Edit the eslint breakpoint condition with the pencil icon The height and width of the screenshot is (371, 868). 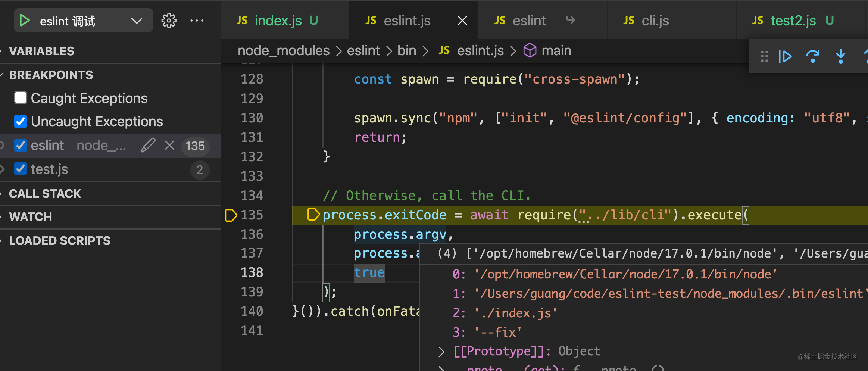click(148, 145)
